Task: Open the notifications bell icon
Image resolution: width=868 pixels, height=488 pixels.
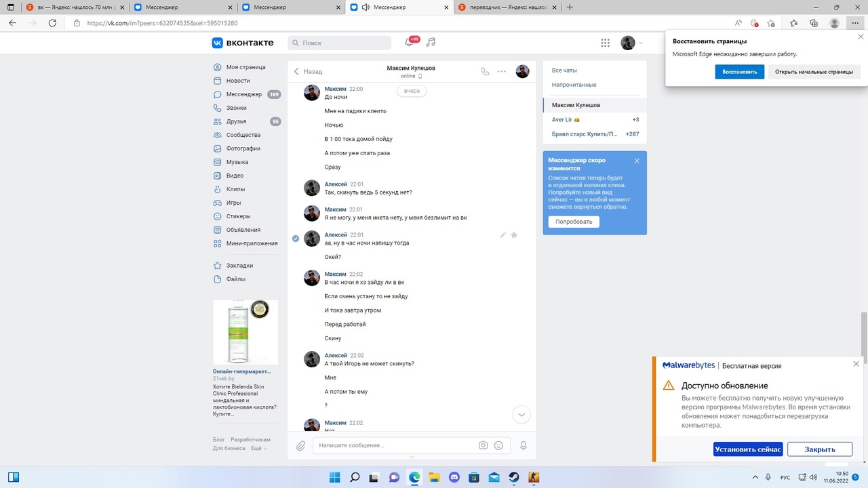Action: coord(409,43)
